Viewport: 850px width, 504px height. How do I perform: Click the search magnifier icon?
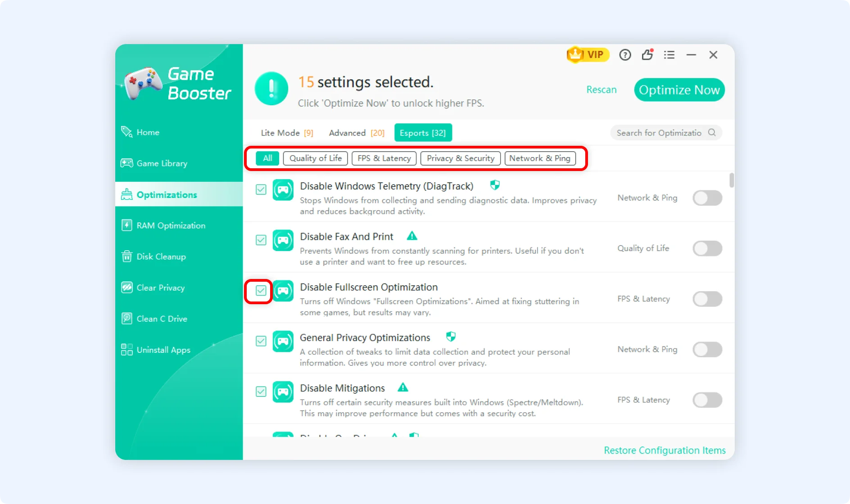[x=712, y=133]
